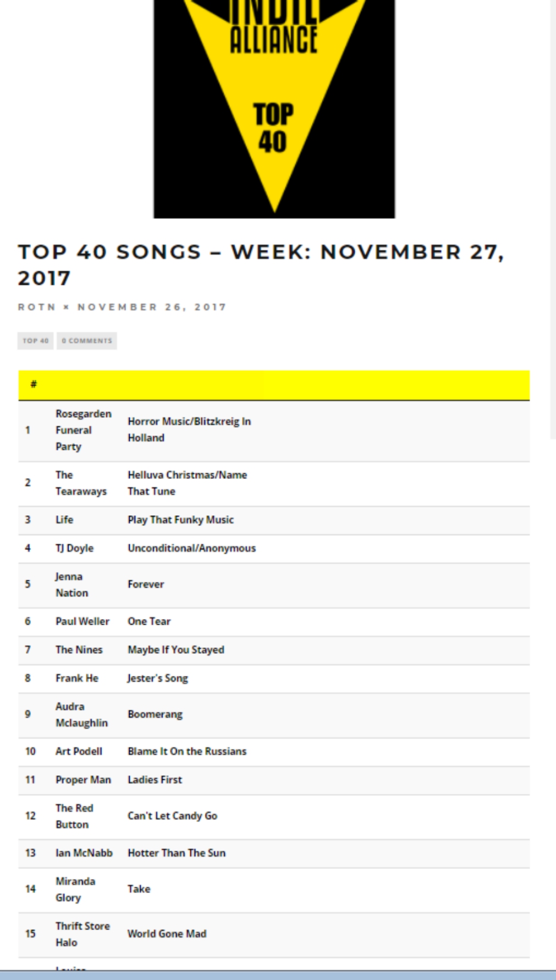Select the Audra Mclaughlin artist cell
556x980 pixels.
tap(81, 714)
